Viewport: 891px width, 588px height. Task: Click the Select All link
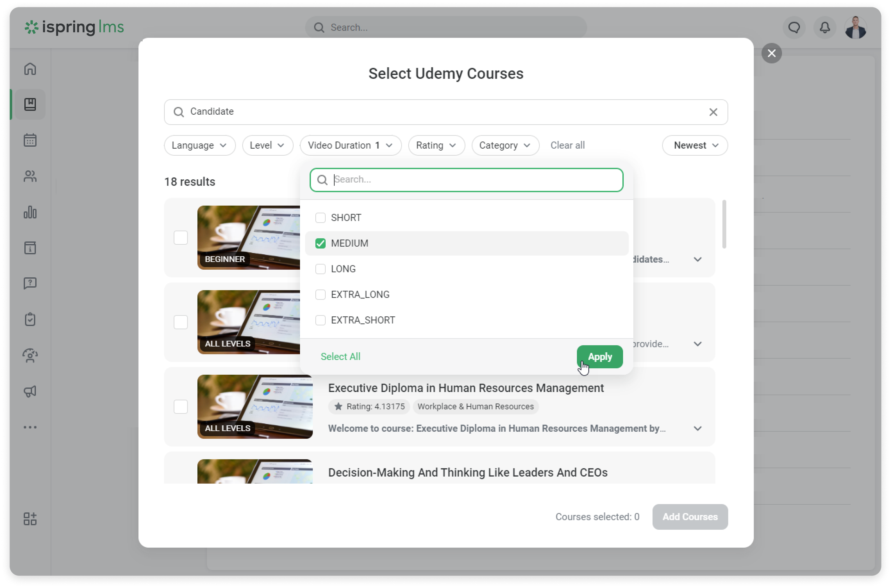click(340, 357)
